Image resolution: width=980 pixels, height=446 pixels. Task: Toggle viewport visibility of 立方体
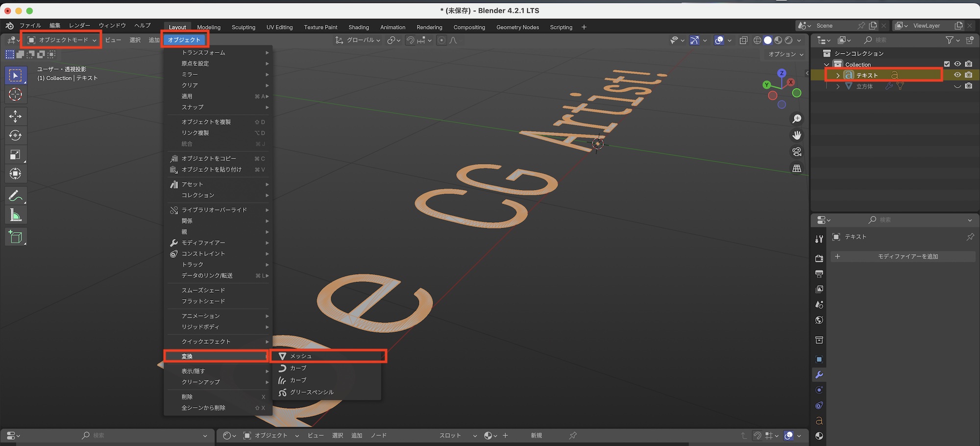(957, 86)
